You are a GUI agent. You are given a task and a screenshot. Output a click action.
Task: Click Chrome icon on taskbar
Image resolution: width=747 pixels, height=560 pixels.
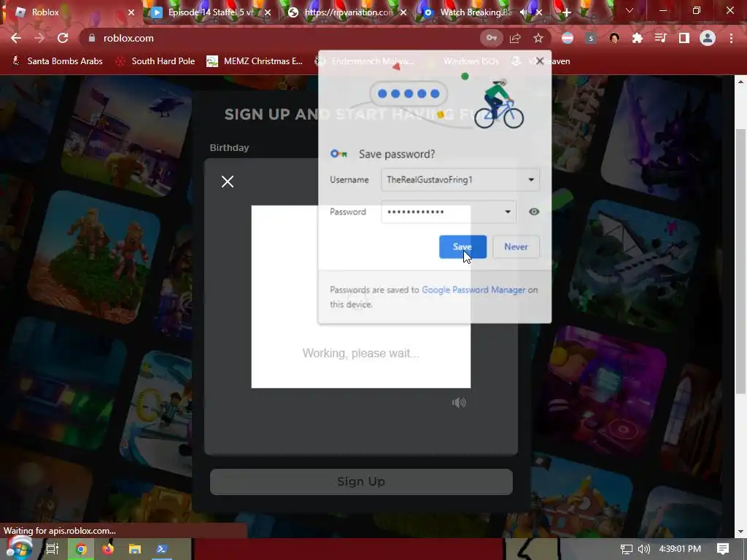(81, 549)
